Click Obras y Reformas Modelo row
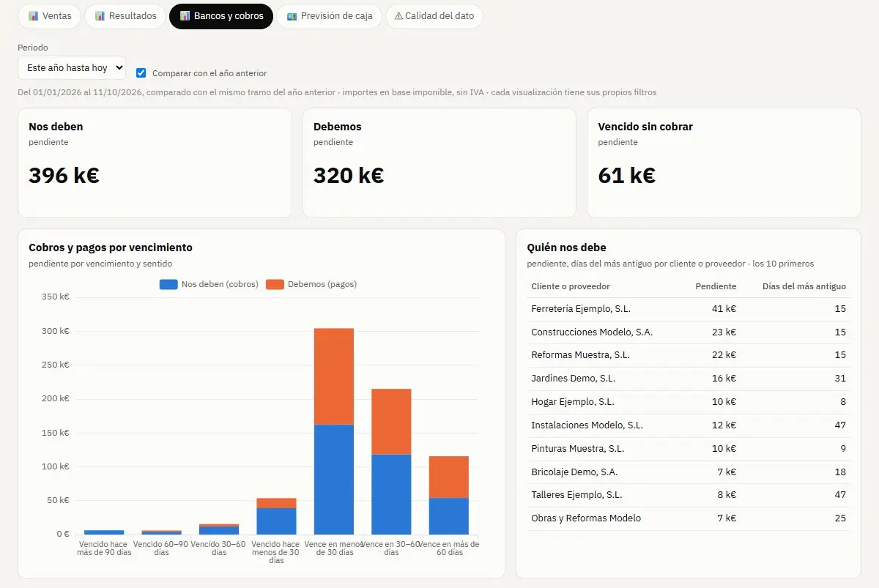The height and width of the screenshot is (588, 879). (x=689, y=518)
